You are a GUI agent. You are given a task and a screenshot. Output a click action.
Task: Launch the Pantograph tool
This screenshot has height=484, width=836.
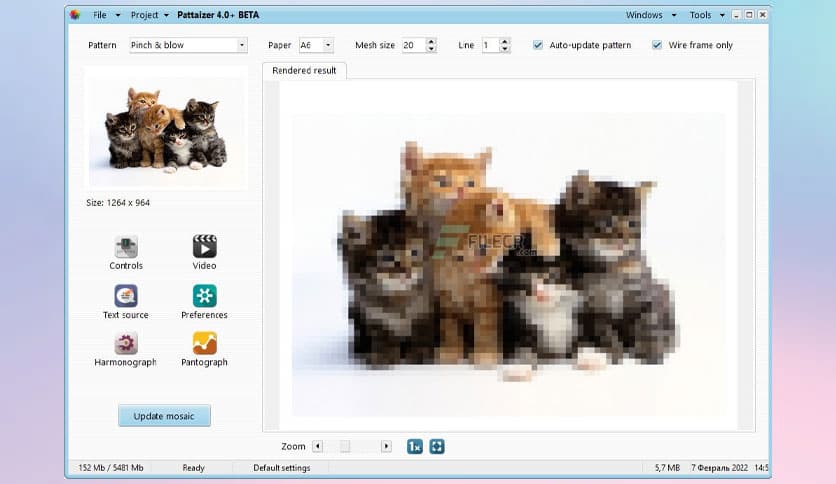point(204,343)
